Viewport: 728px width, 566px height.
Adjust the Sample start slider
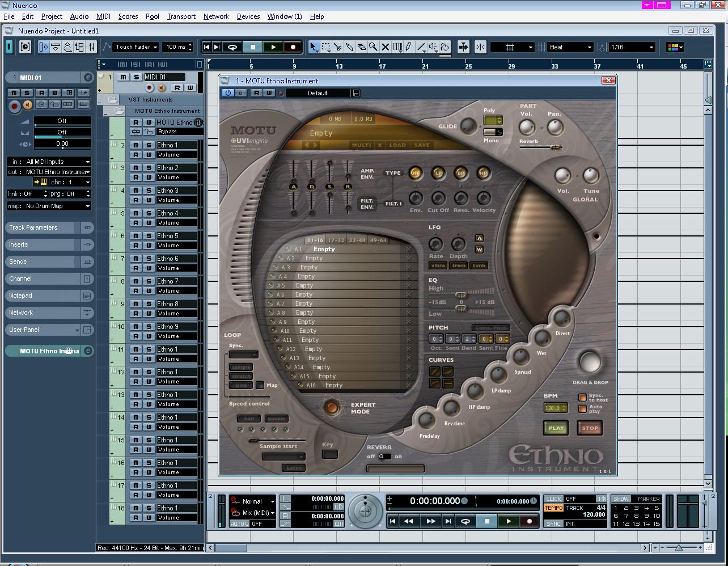[x=277, y=440]
